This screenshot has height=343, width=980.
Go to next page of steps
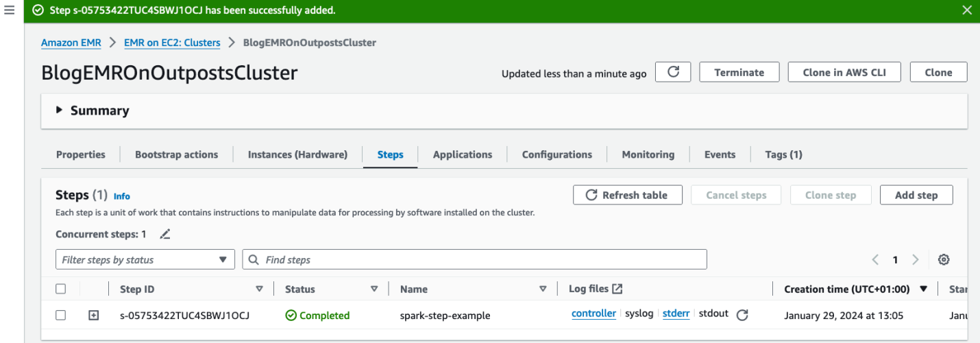tap(915, 259)
